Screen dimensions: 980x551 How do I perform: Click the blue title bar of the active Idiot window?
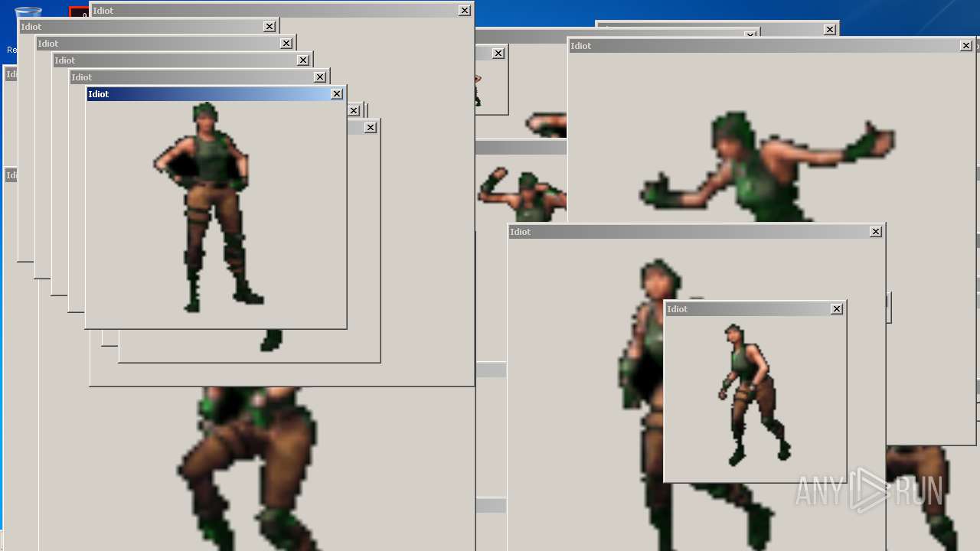(x=215, y=94)
